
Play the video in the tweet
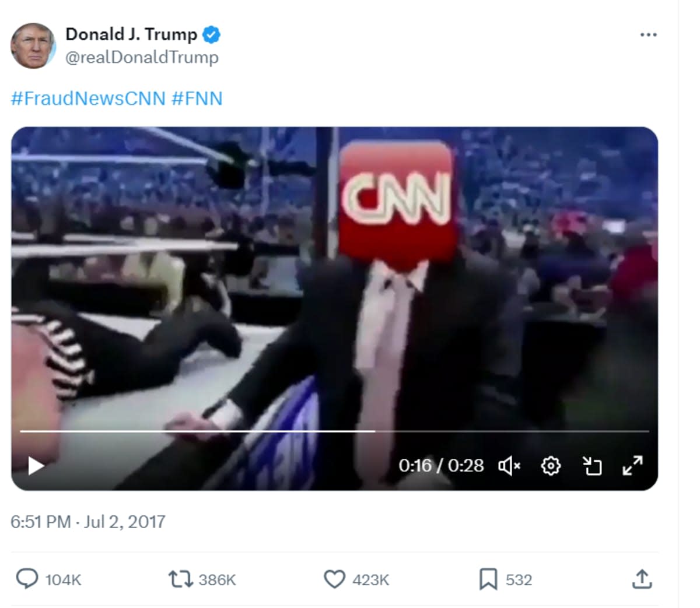point(36,466)
